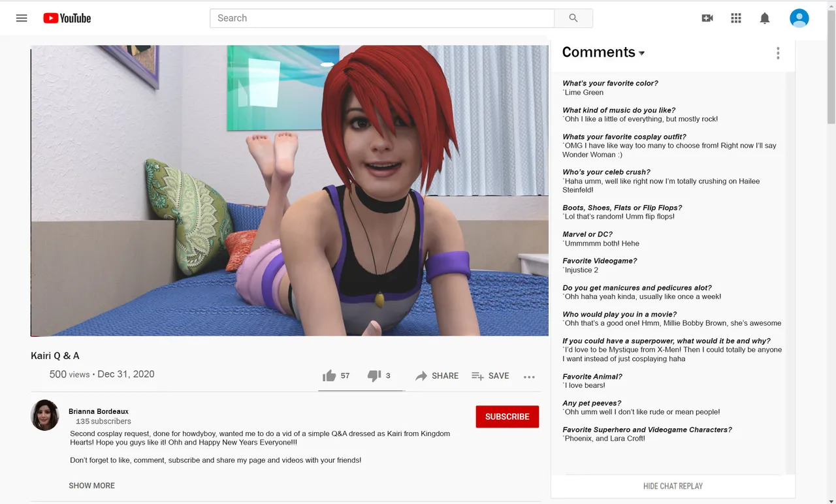
Task: Open Brianna Bordeaux channel avatar
Action: click(45, 415)
